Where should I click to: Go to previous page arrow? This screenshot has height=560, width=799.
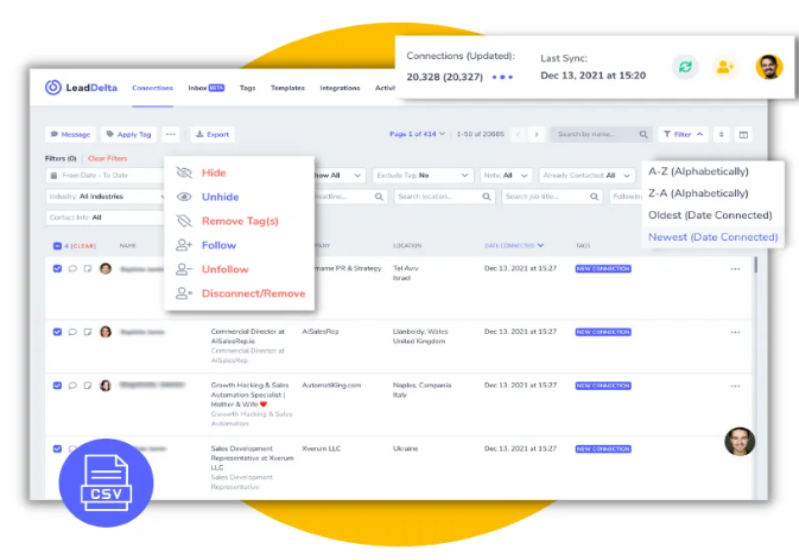click(518, 135)
